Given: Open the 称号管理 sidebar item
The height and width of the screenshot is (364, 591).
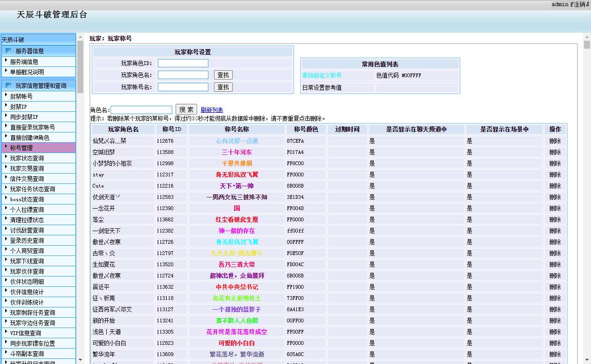Looking at the screenshot, I should coord(22,148).
